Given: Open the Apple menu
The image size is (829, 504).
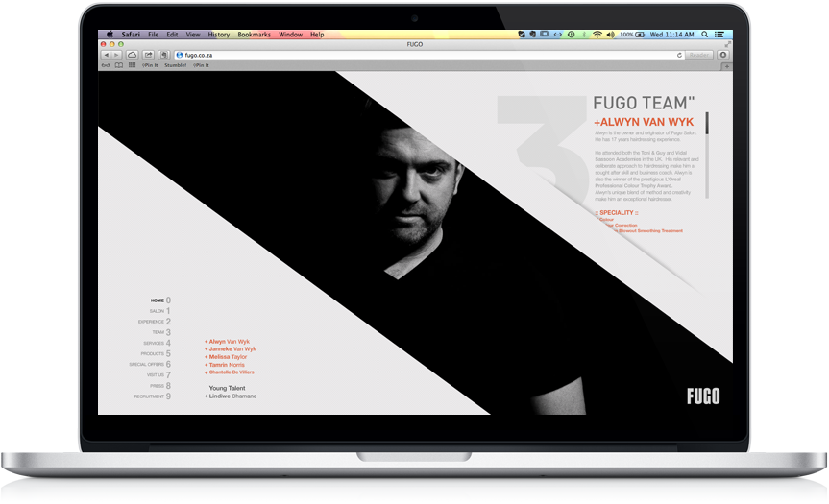Looking at the screenshot, I should [x=110, y=35].
